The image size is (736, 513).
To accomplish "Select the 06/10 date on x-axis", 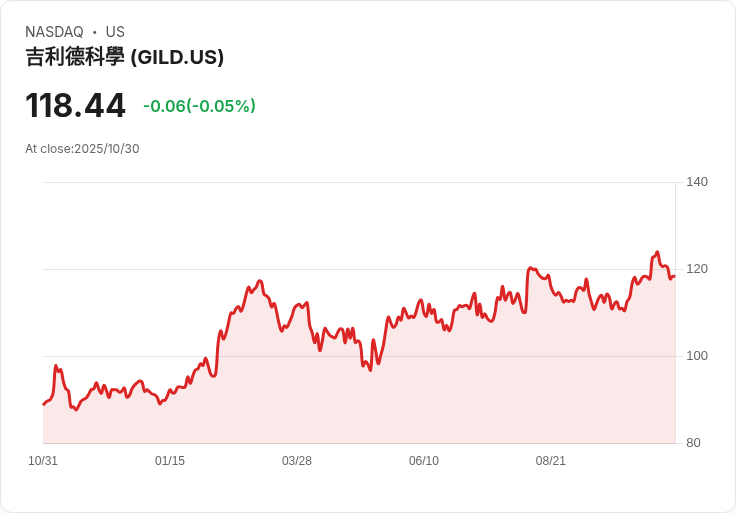I will tap(424, 461).
